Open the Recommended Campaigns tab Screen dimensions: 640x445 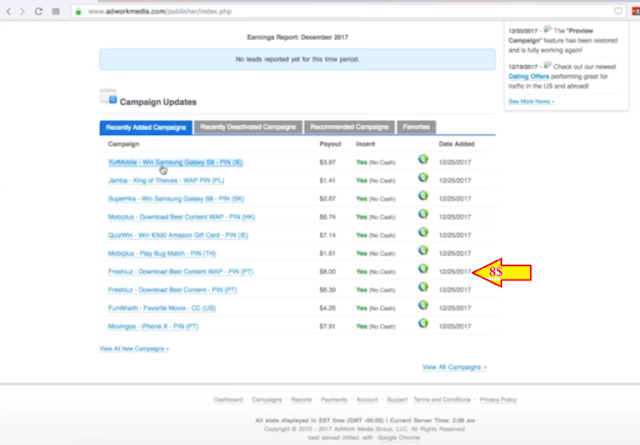[x=349, y=127]
